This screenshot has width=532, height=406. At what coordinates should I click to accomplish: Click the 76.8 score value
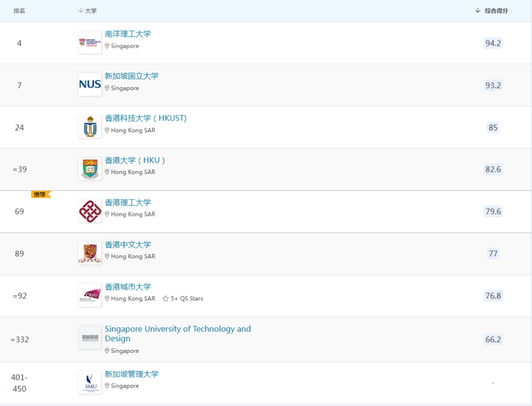[x=493, y=296]
